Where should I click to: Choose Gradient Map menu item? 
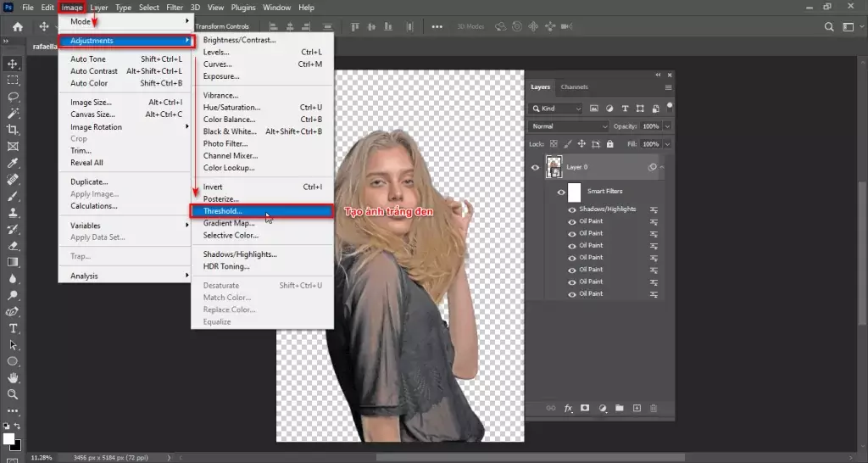click(262, 223)
